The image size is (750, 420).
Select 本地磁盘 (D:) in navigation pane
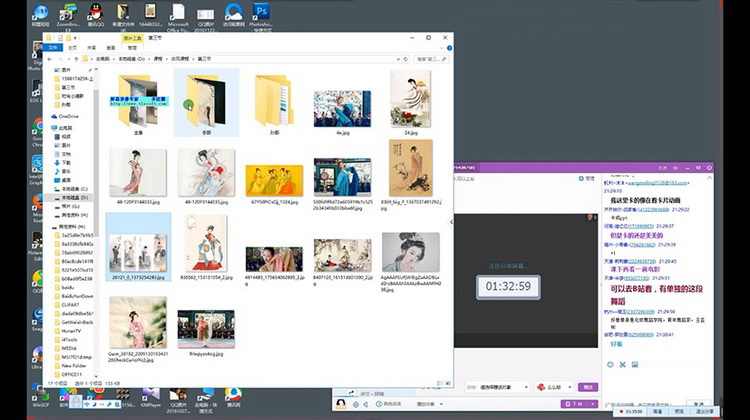click(75, 198)
